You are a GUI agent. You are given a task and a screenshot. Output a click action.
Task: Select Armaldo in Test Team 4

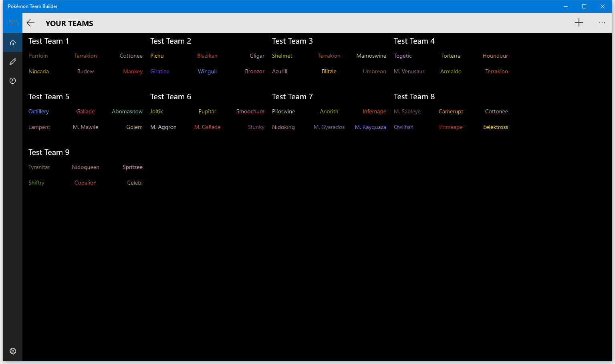pos(451,71)
